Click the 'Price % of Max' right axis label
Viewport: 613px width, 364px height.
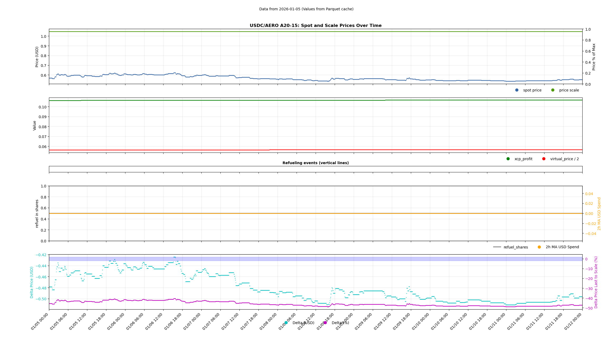pyautogui.click(x=594, y=57)
